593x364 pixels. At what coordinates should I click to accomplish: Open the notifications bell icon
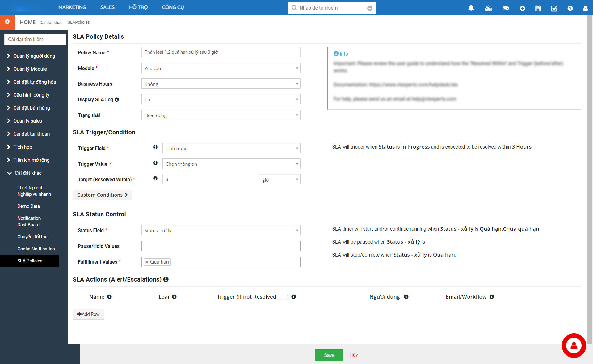click(x=471, y=8)
